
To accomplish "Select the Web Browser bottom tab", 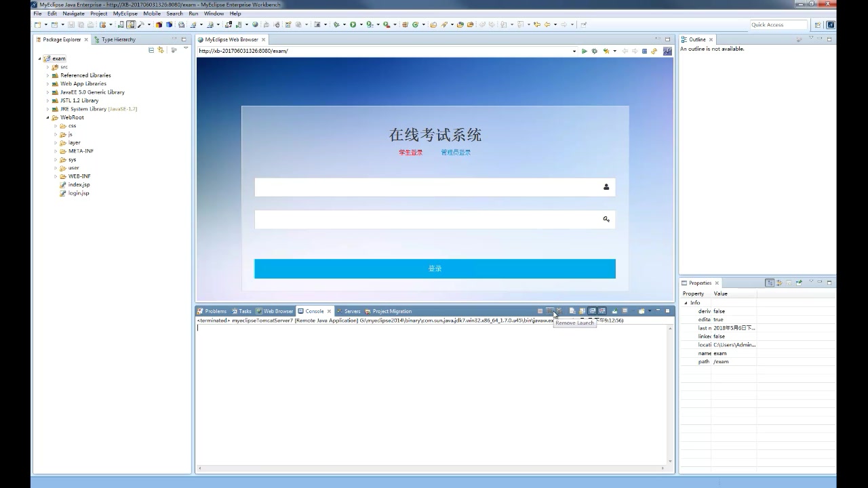I will 275,311.
